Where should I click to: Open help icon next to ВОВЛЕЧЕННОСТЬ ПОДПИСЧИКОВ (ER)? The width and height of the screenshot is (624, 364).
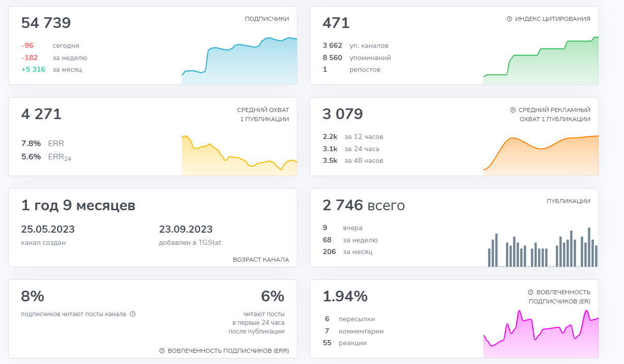point(530,292)
